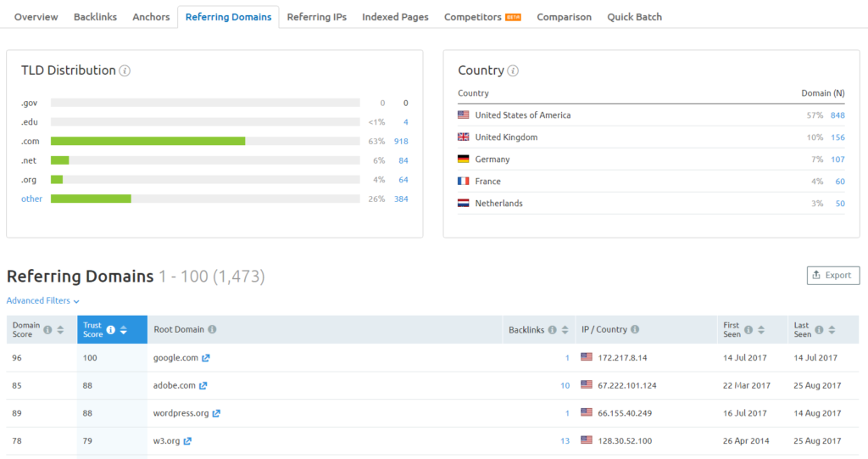The image size is (868, 459).
Task: Click the other TLD green bar
Action: click(91, 199)
